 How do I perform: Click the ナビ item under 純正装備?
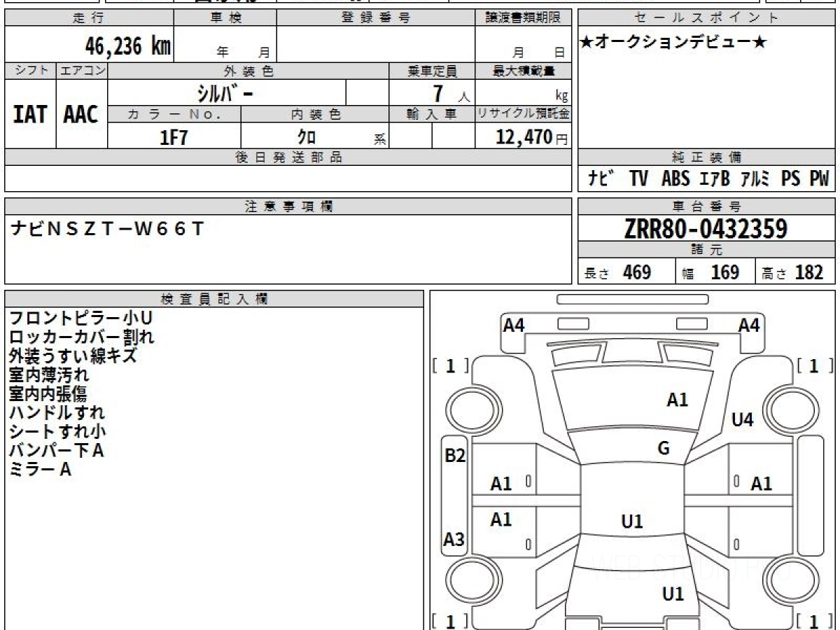tap(602, 179)
